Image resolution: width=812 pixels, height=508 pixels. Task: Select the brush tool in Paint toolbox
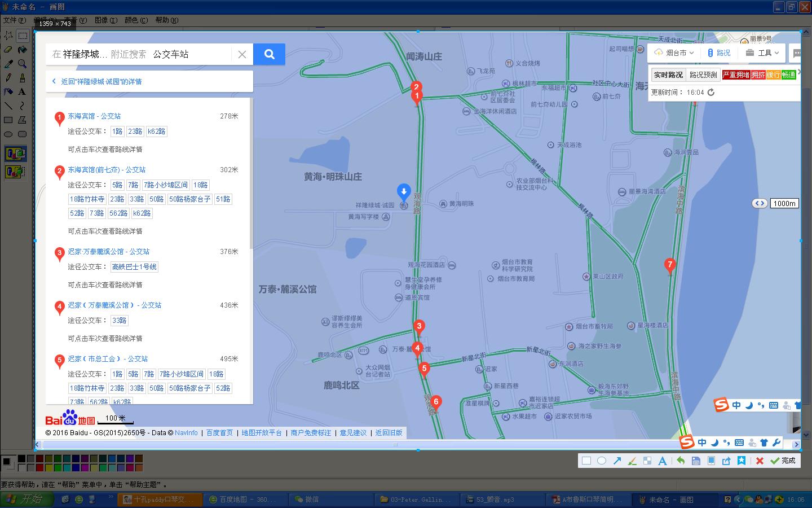click(x=23, y=78)
